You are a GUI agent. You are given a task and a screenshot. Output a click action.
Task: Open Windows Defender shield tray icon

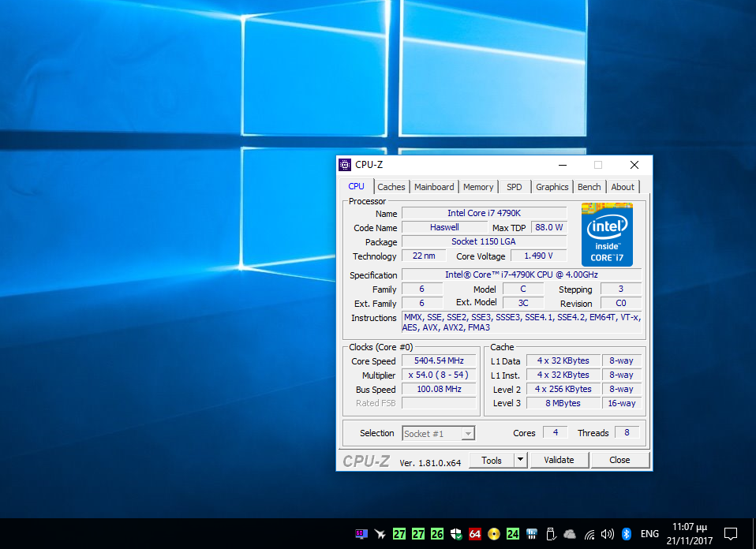coord(456,533)
